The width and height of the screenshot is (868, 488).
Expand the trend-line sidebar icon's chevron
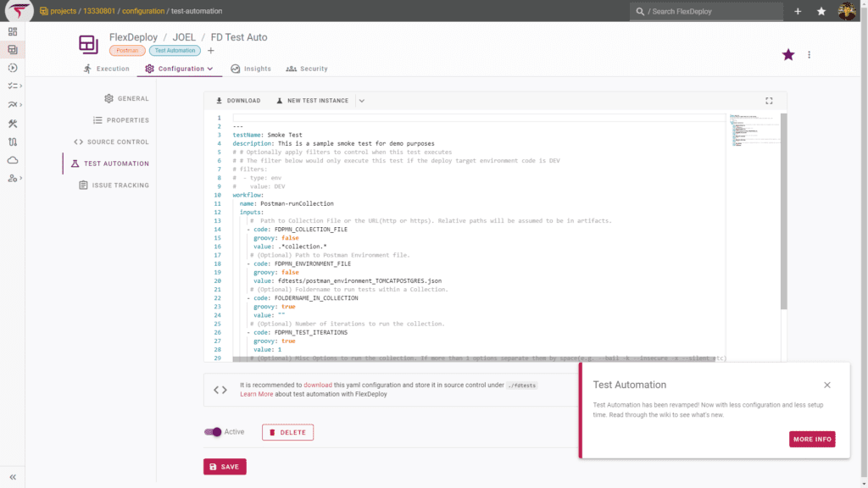point(21,104)
